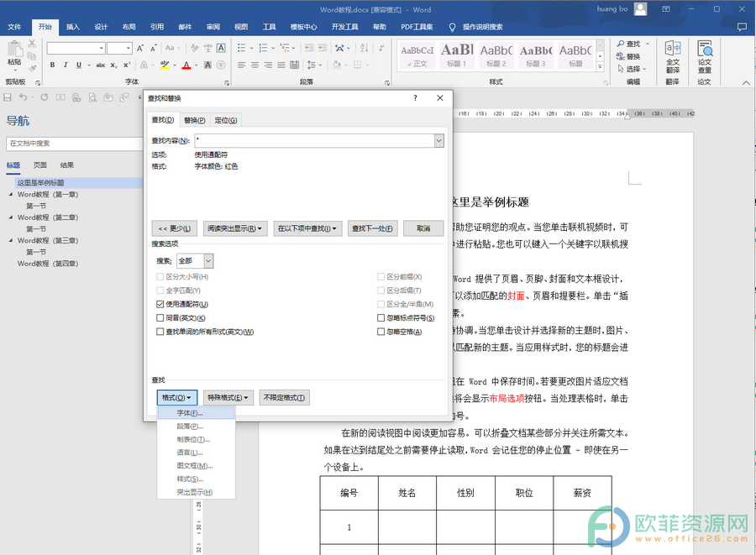This screenshot has width=756, height=555.
Task: Justify text alignment icon
Action: 281,65
